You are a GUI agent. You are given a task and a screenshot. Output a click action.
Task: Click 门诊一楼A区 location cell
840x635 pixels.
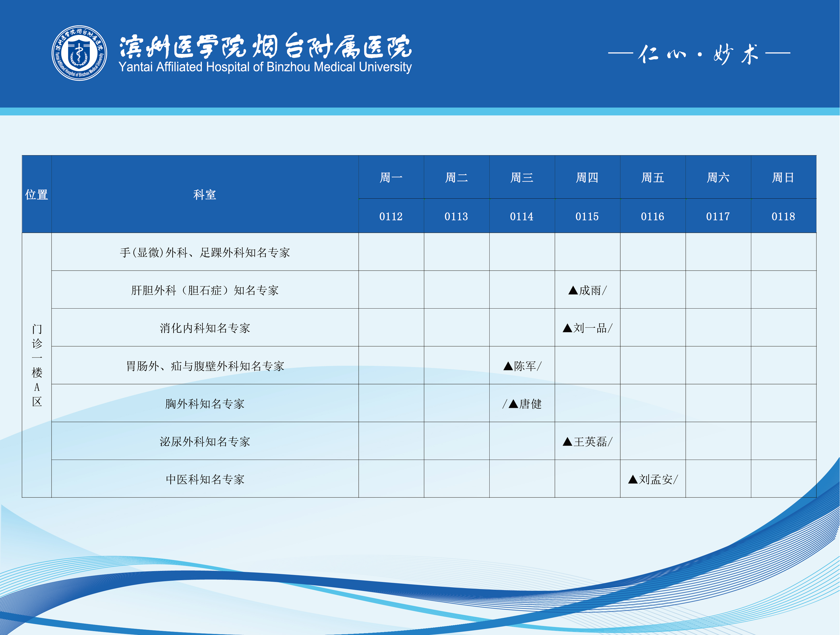[37, 365]
